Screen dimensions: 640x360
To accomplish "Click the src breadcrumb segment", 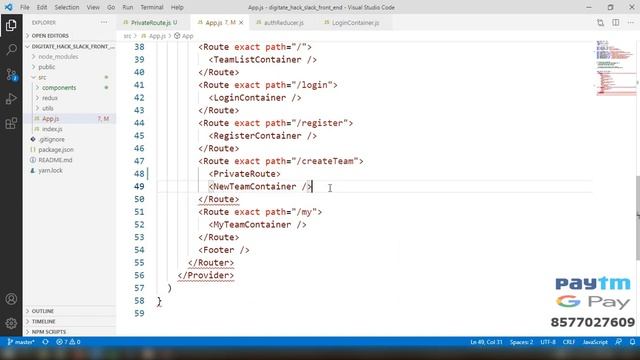I will pos(127,36).
